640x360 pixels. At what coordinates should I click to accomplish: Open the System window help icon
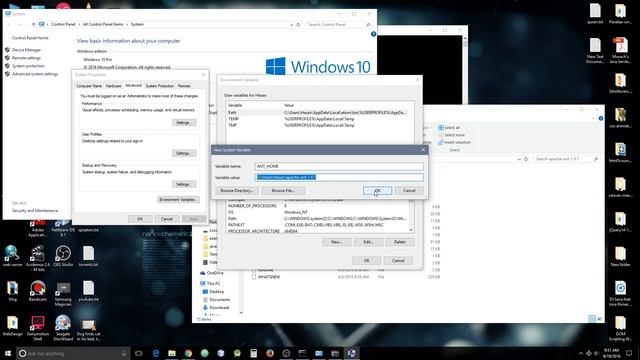coord(373,34)
